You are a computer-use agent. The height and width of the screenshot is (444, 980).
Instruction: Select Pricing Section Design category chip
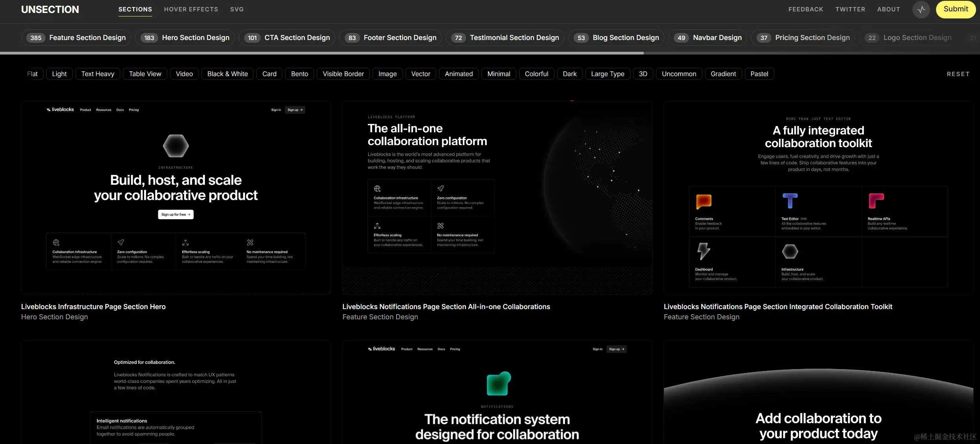click(x=803, y=38)
